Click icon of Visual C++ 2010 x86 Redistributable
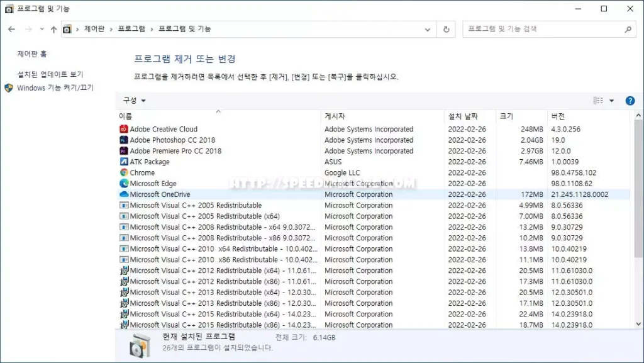644x363 pixels. [x=124, y=260]
